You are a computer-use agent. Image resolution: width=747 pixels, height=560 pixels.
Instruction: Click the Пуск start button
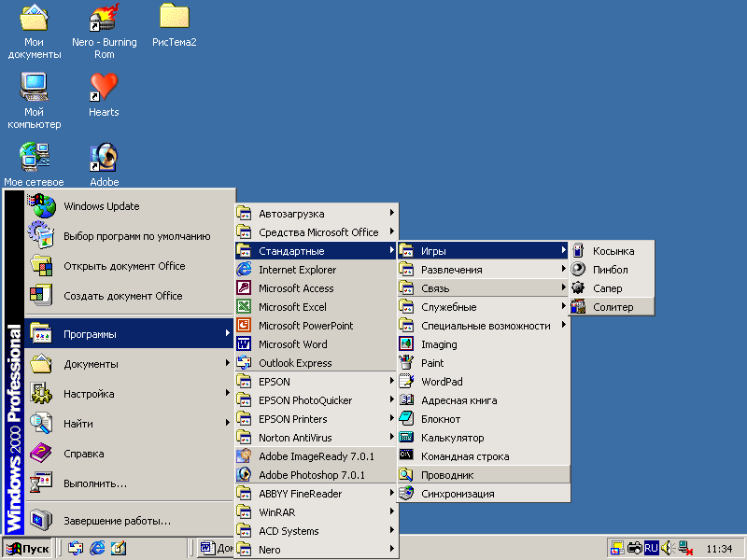click(28, 548)
